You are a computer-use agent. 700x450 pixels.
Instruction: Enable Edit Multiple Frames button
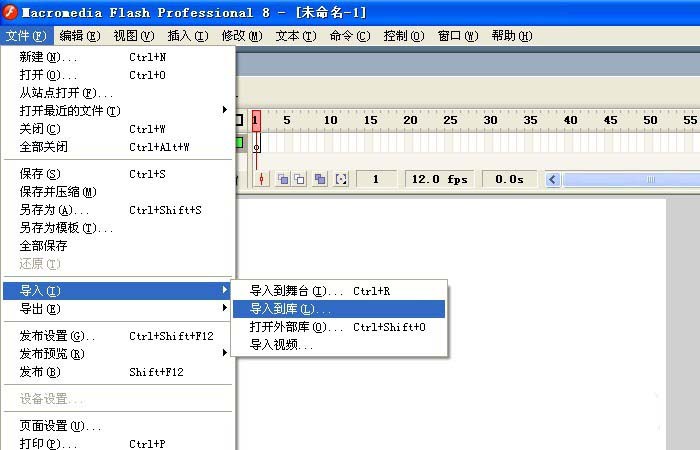[320, 179]
